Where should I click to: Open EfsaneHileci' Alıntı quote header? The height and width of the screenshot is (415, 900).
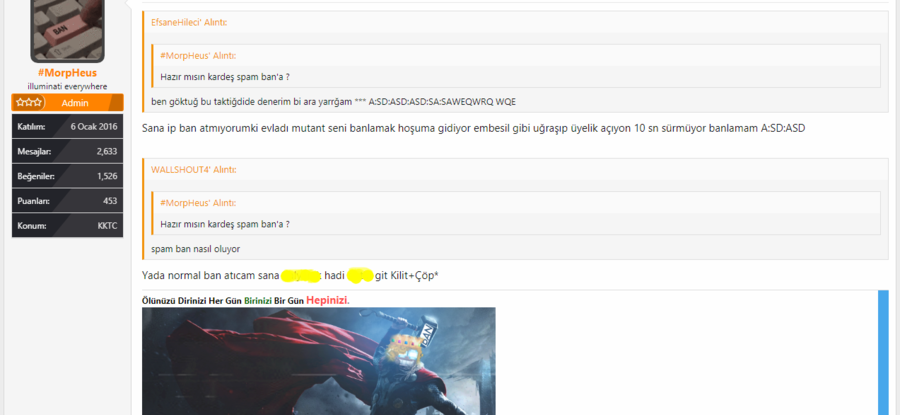[x=189, y=22]
